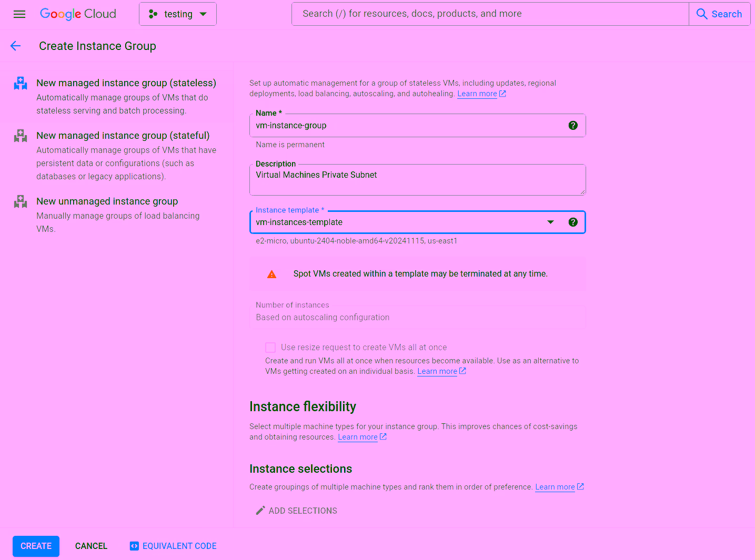The image size is (755, 560).
Task: Open the Instance template dropdown
Action: tap(550, 222)
